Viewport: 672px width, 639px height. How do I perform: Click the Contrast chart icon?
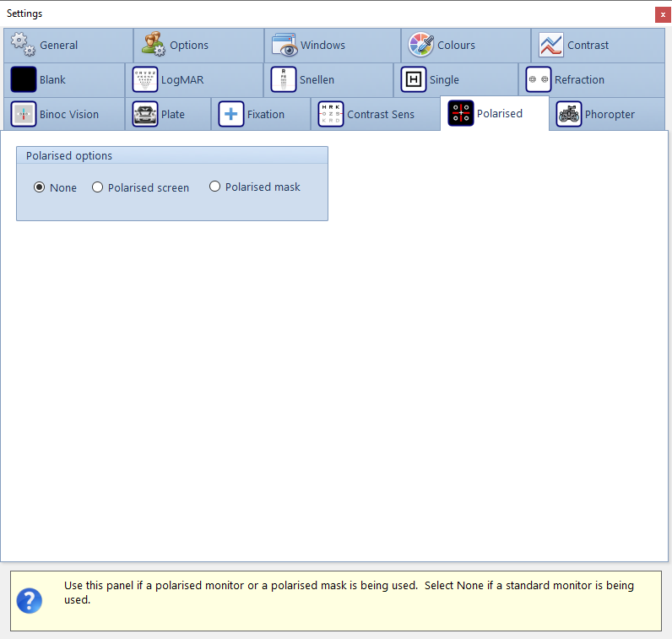click(551, 45)
